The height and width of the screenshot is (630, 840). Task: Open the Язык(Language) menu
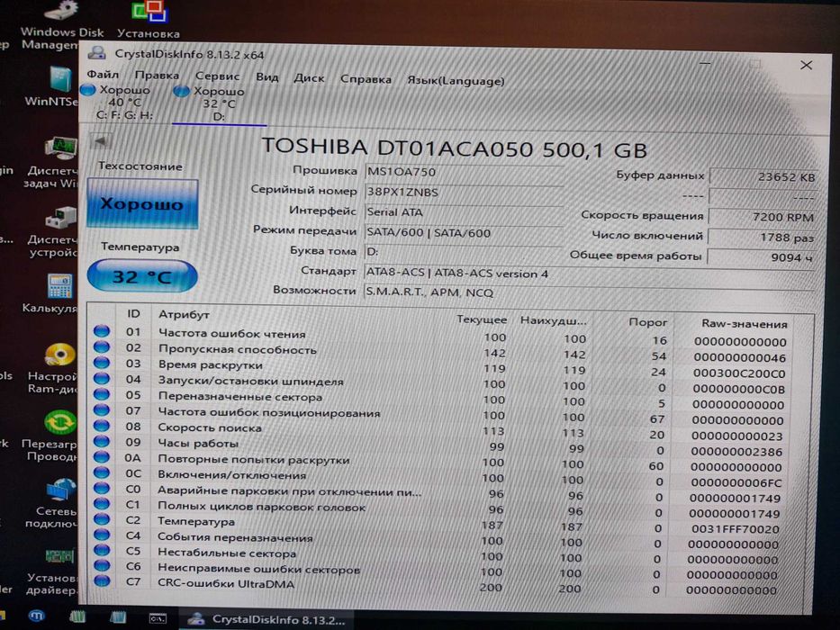pyautogui.click(x=456, y=81)
